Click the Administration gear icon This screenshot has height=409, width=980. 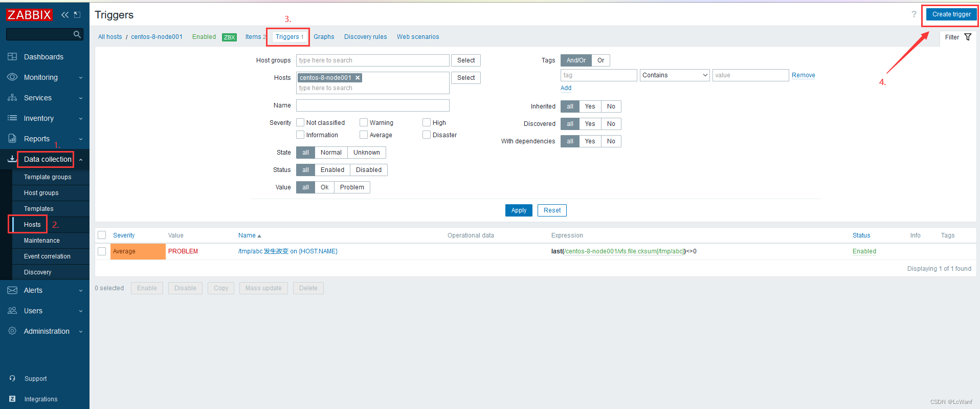12,331
